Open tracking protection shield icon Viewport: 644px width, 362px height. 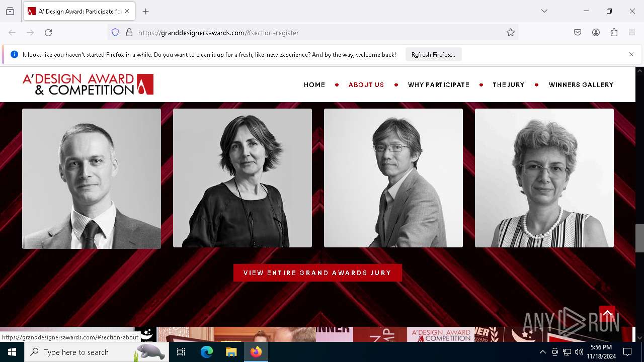[115, 33]
